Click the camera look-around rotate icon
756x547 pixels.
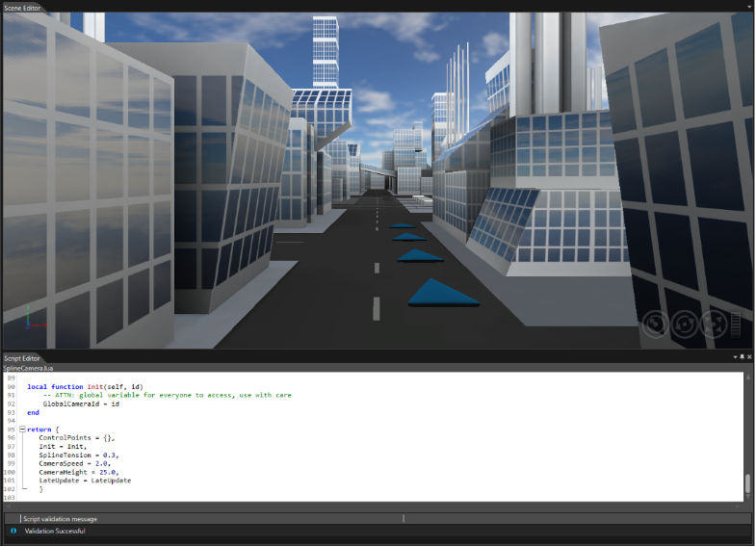[655, 324]
